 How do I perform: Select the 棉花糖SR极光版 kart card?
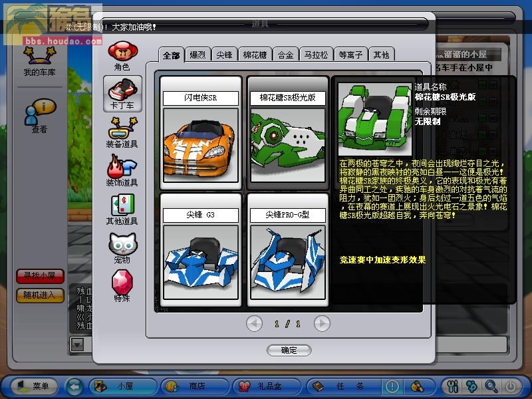point(288,132)
